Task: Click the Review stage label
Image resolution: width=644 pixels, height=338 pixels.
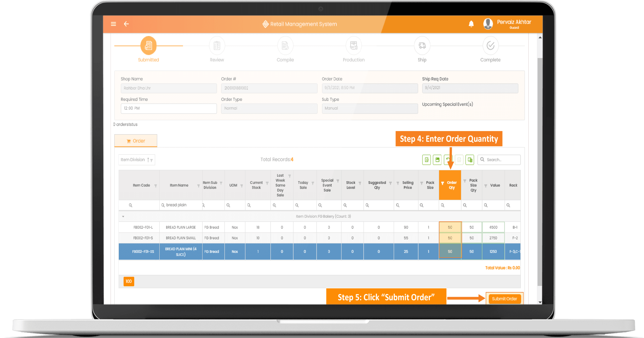Action: coord(217,60)
